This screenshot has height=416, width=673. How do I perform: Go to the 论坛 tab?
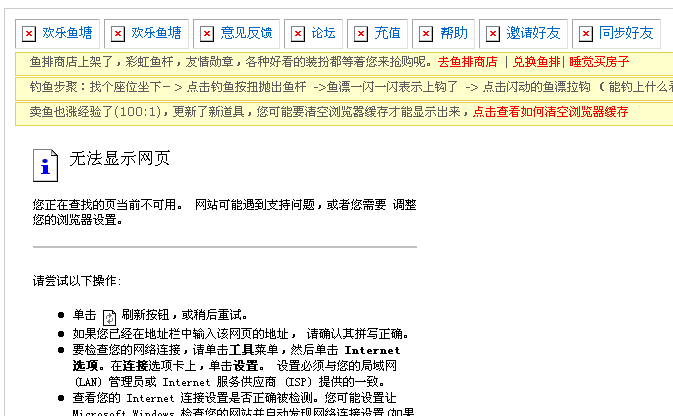[x=323, y=33]
